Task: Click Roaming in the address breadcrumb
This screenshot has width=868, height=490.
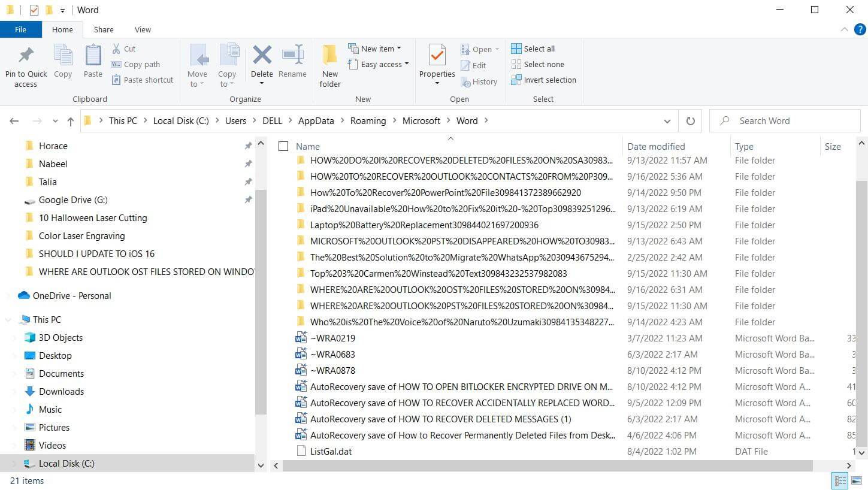Action: 368,120
